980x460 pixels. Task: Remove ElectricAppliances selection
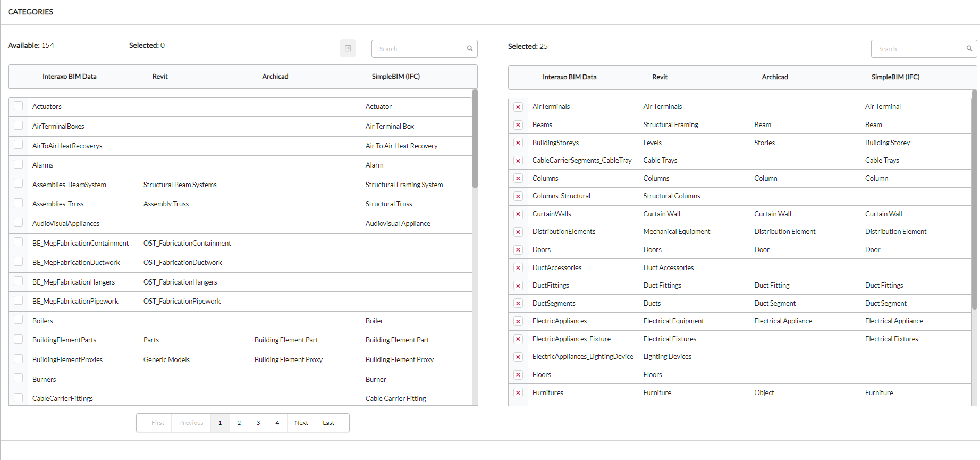[x=518, y=322]
